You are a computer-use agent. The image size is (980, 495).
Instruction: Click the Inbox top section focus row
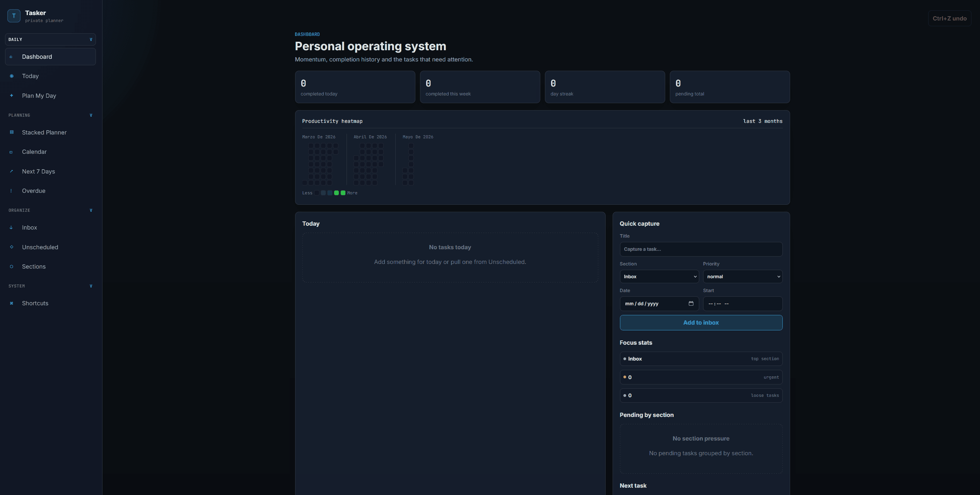[701, 359]
